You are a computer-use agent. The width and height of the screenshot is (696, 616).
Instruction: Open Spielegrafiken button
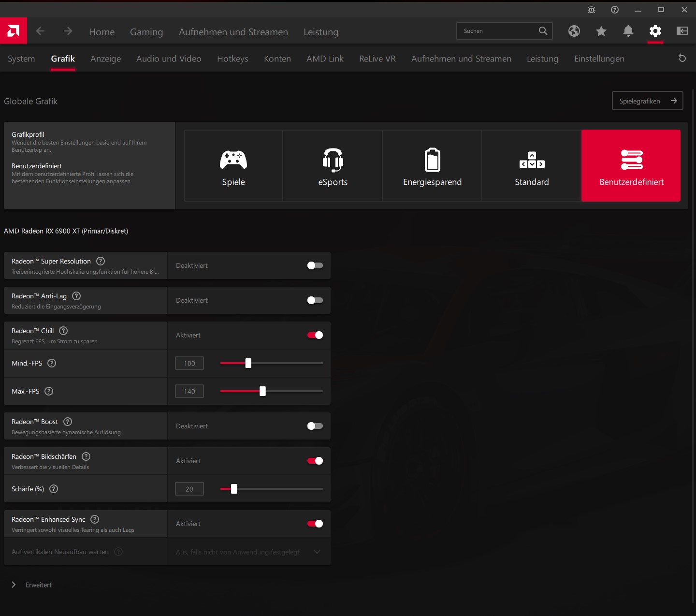(x=648, y=101)
